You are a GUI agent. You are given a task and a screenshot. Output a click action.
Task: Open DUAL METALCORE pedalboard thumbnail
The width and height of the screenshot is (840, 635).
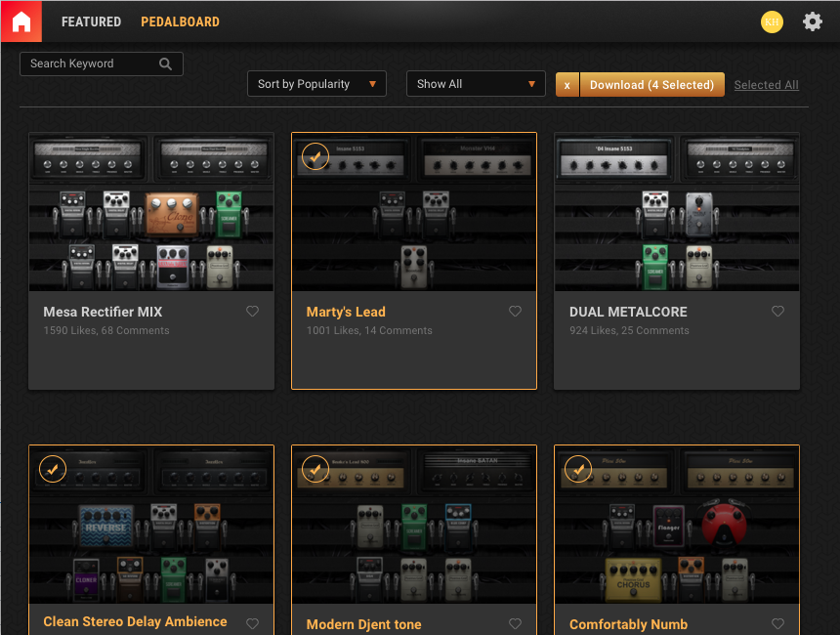677,212
